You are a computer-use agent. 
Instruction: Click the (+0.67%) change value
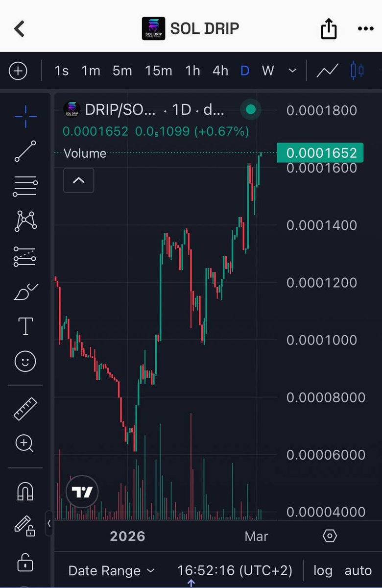(221, 131)
